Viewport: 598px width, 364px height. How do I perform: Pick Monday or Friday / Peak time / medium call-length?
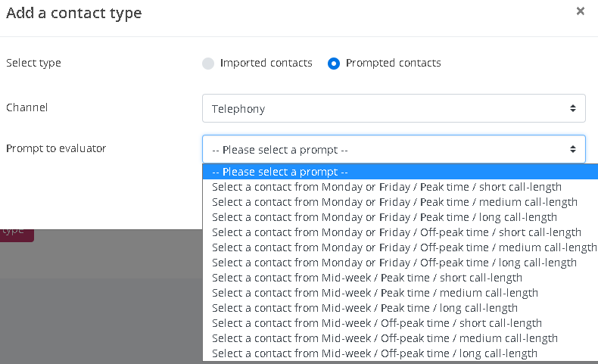(394, 202)
